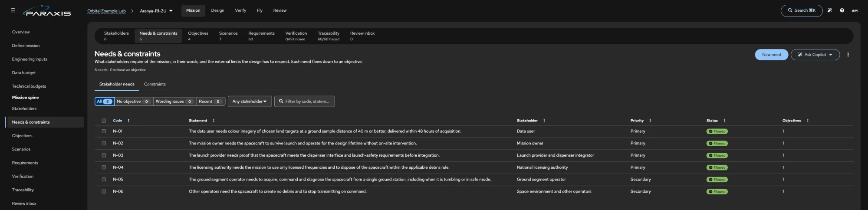Image resolution: width=868 pixels, height=210 pixels.
Task: Check the N-06 row checkbox
Action: pos(104,191)
